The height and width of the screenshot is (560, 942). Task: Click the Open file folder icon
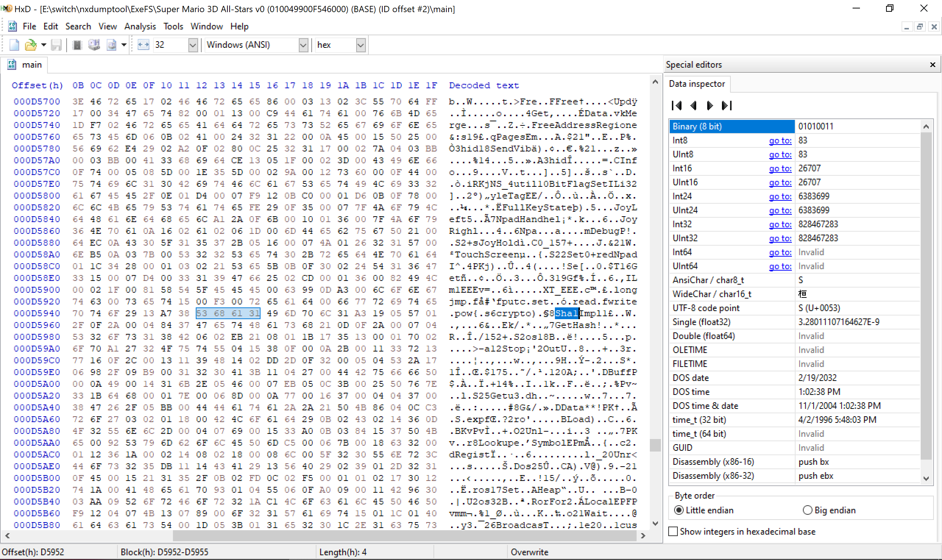(x=31, y=45)
